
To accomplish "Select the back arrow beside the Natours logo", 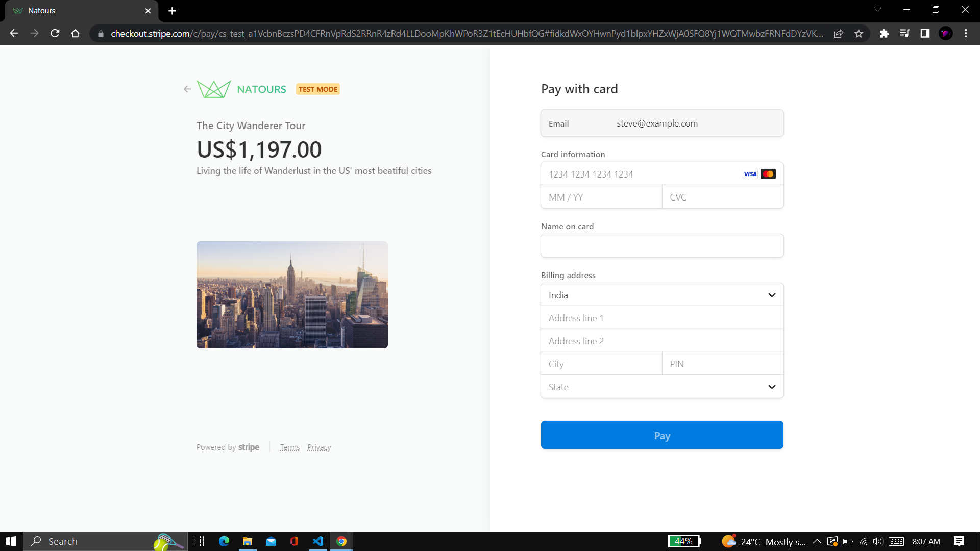I will pyautogui.click(x=187, y=89).
